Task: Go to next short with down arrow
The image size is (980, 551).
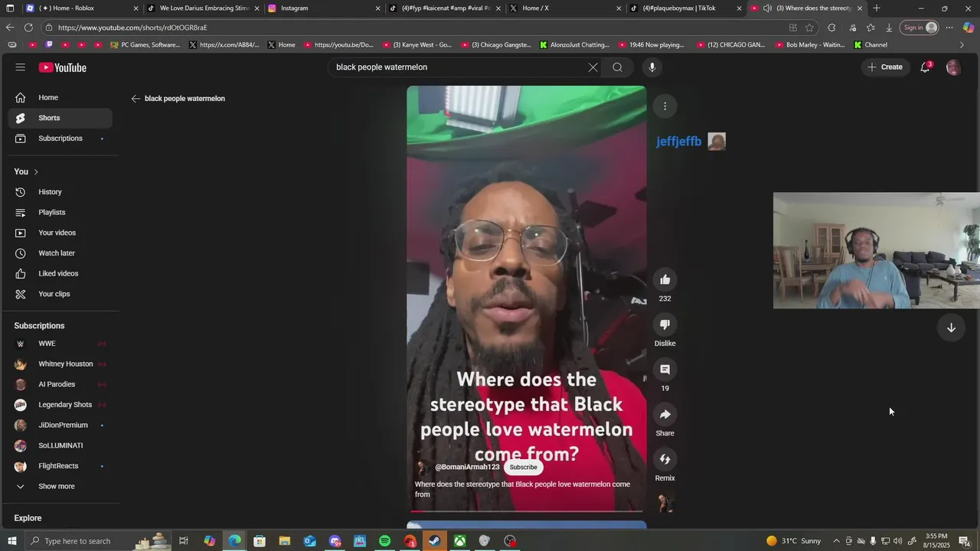Action: [951, 328]
